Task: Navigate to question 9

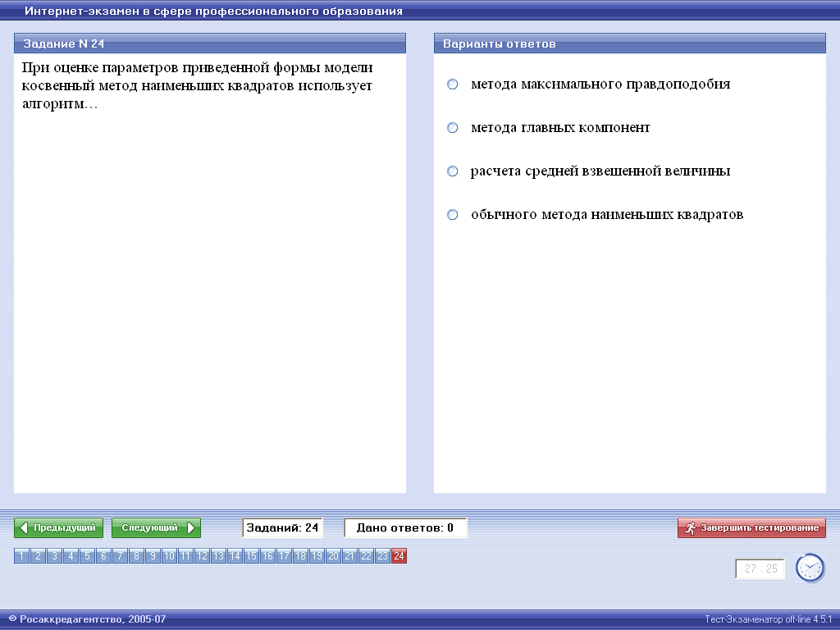Action: click(153, 556)
